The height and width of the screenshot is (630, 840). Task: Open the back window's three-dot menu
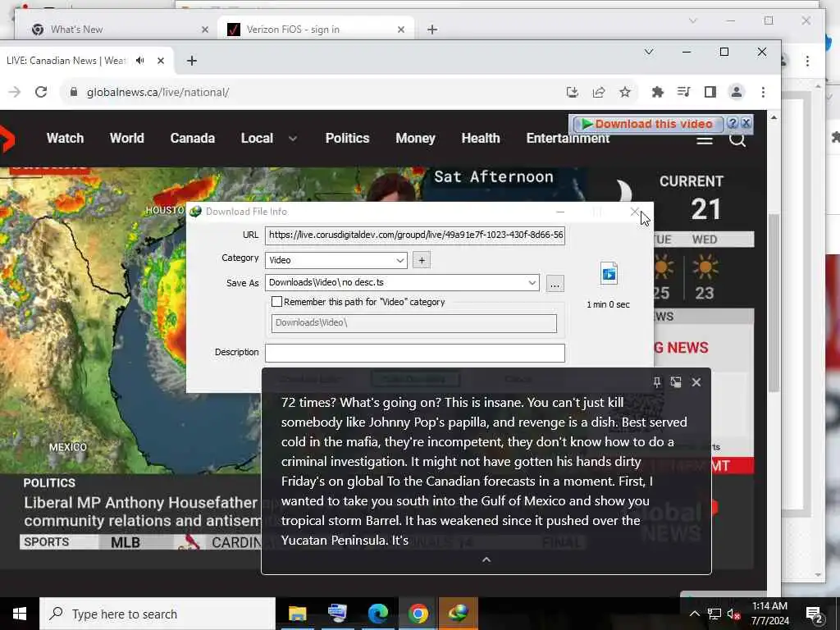[807, 61]
